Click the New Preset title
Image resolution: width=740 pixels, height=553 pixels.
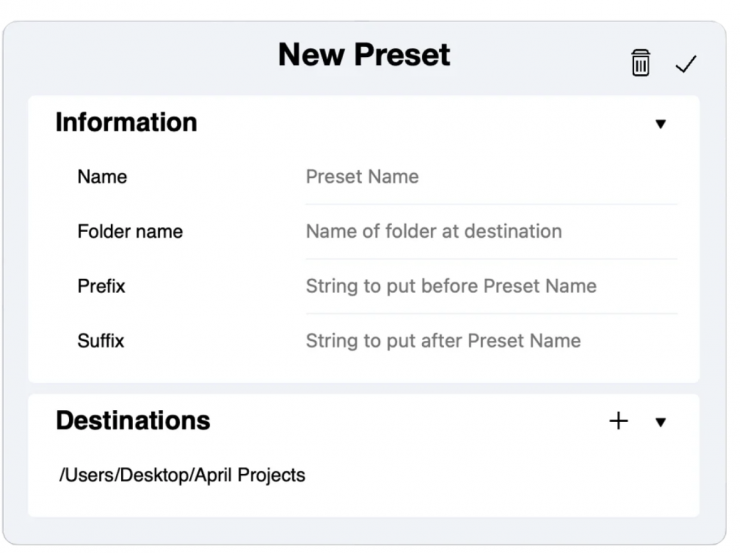pos(364,55)
